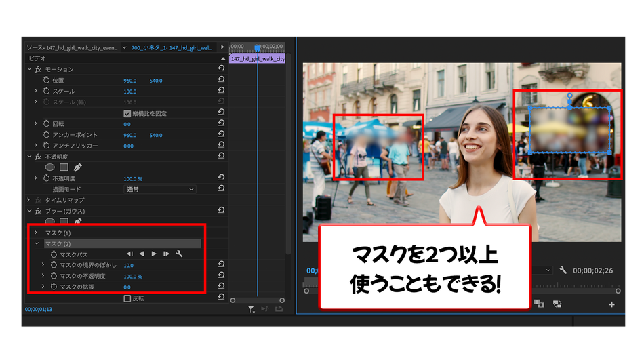Screen dimensions: 644x362
Task: Reset the モーション effect
Action: pyautogui.click(x=221, y=68)
